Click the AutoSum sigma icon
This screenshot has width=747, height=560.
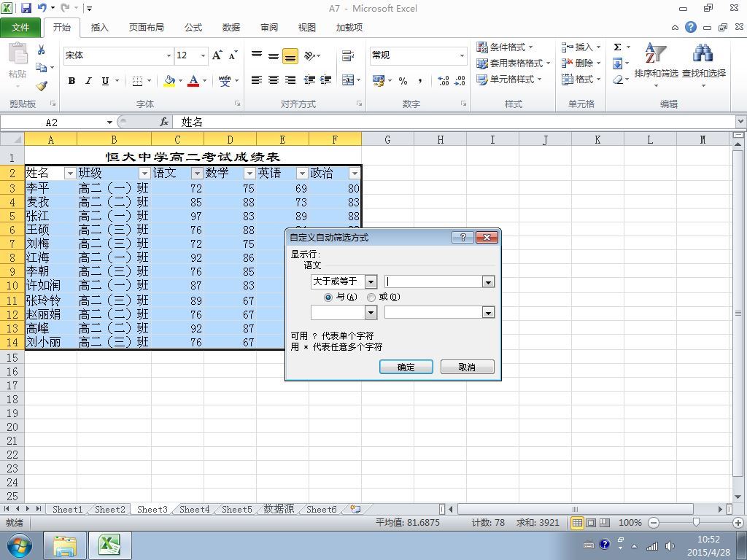617,47
